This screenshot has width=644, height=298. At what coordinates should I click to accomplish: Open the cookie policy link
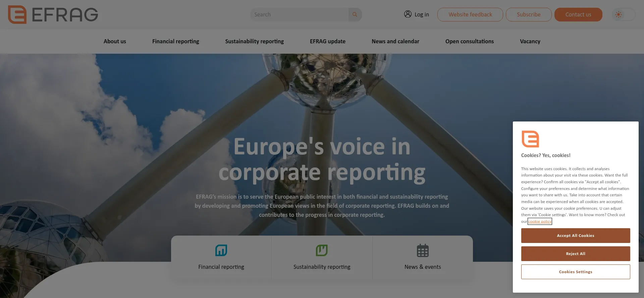coord(540,221)
